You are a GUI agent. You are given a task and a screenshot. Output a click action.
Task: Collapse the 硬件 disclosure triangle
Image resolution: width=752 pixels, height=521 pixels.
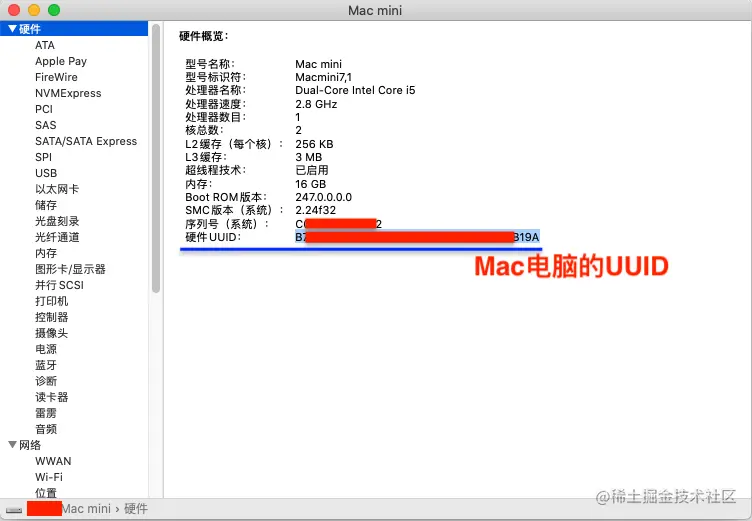click(12, 29)
